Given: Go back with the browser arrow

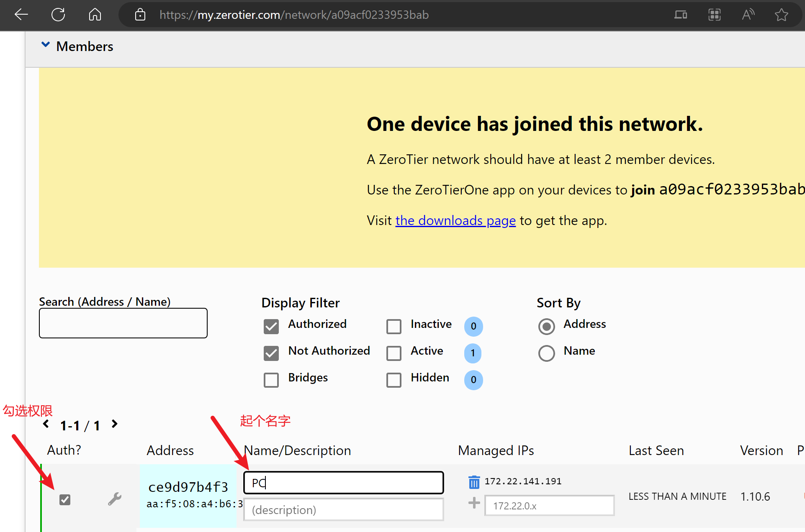Looking at the screenshot, I should (x=21, y=15).
